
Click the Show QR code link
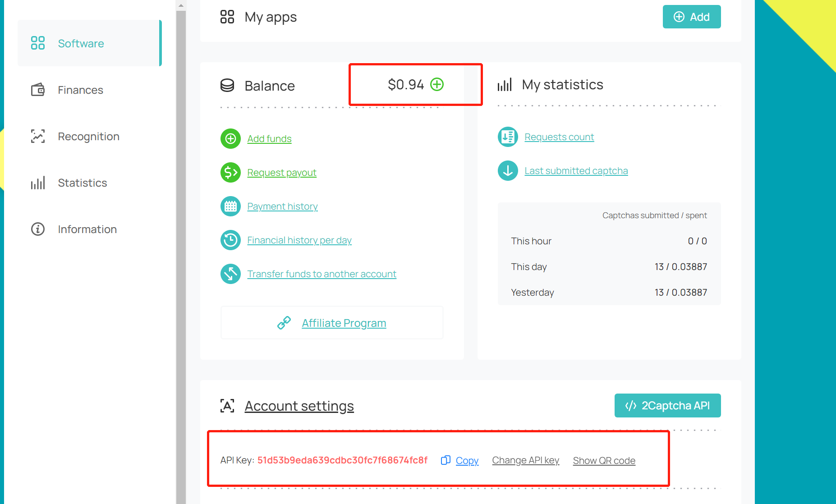[604, 460]
